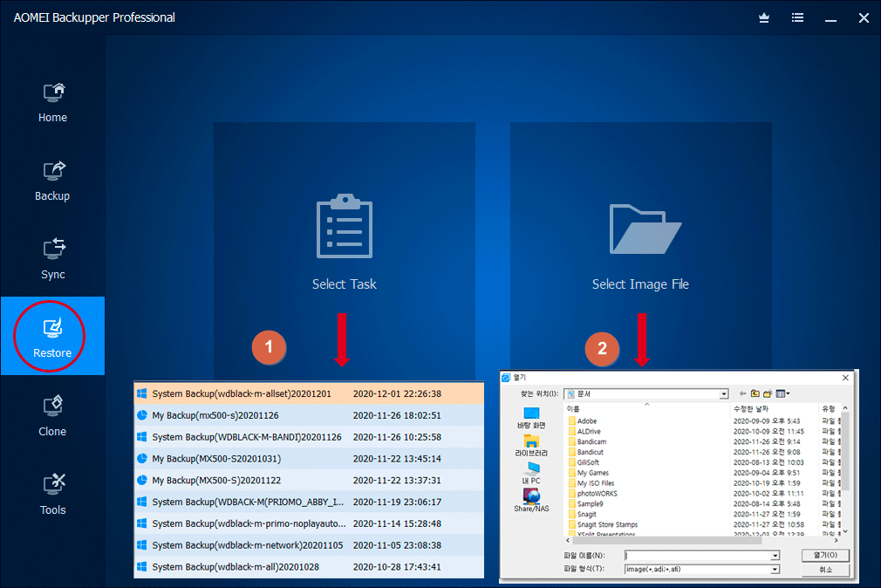881x588 pixels.
Task: Go up one folder level in open dialog
Action: click(x=755, y=393)
